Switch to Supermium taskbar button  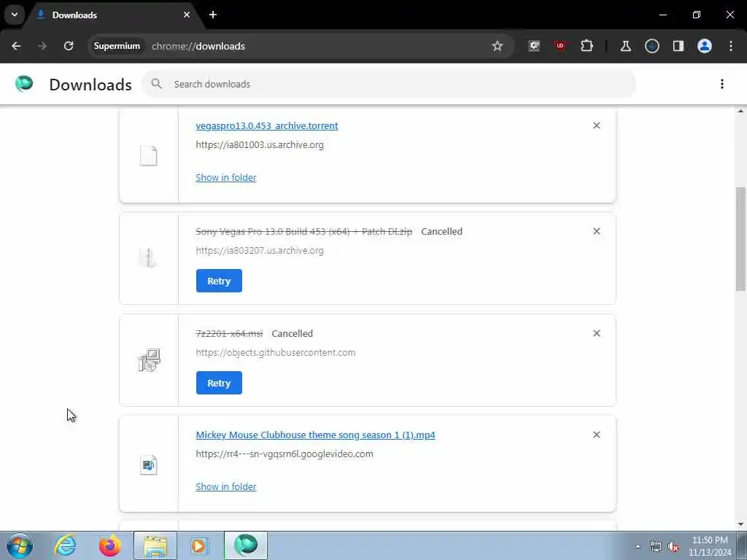pos(246,545)
